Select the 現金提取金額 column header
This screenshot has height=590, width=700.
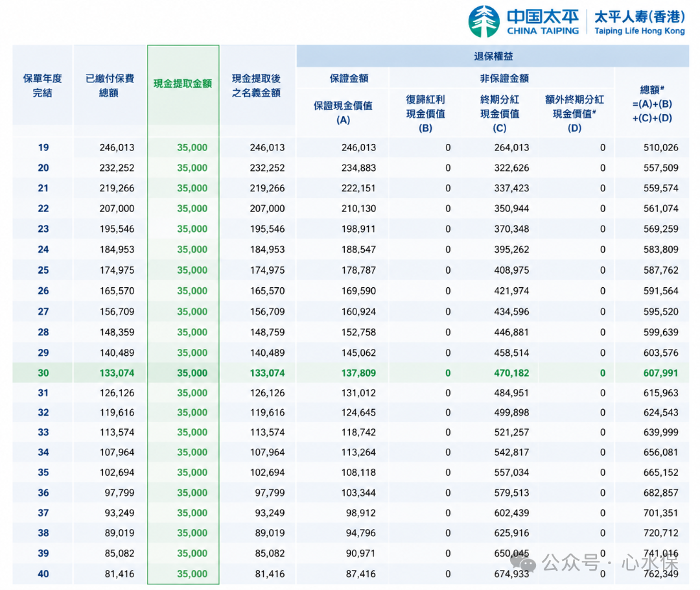(x=183, y=84)
